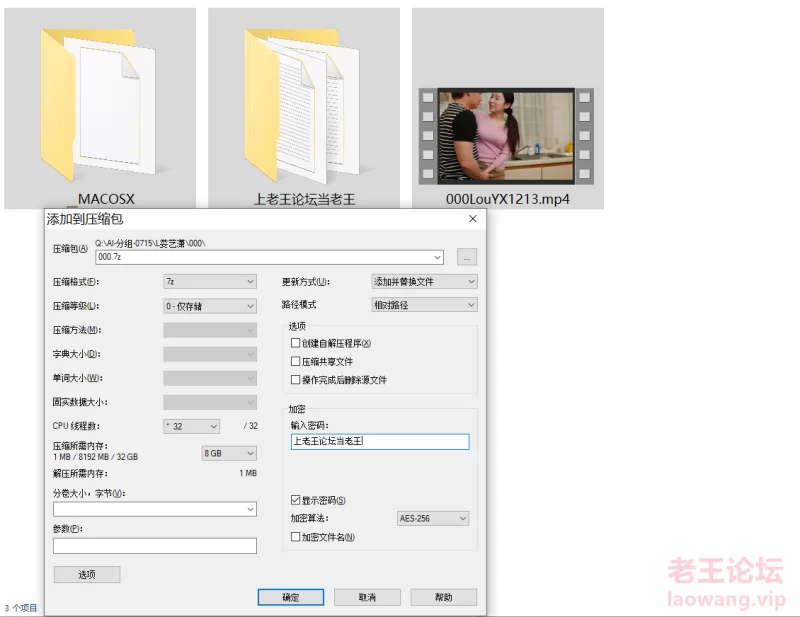Click the 选项 button at bottom left
This screenshot has width=800, height=617.
point(87,575)
